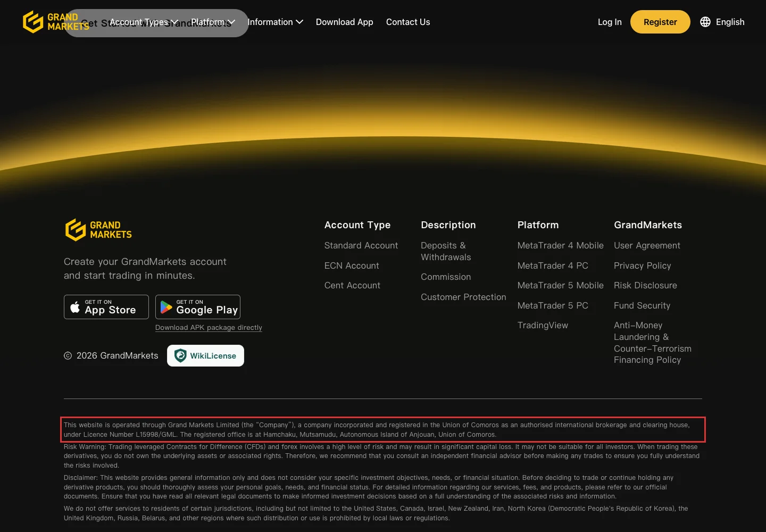Open Anti-Money Laundering policy link
Screen dimensions: 766x532
[x=653, y=343]
